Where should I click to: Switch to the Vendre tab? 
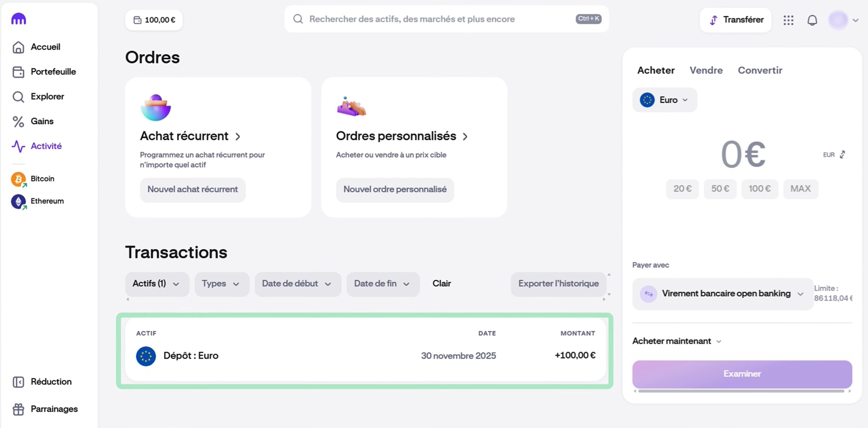pos(706,71)
